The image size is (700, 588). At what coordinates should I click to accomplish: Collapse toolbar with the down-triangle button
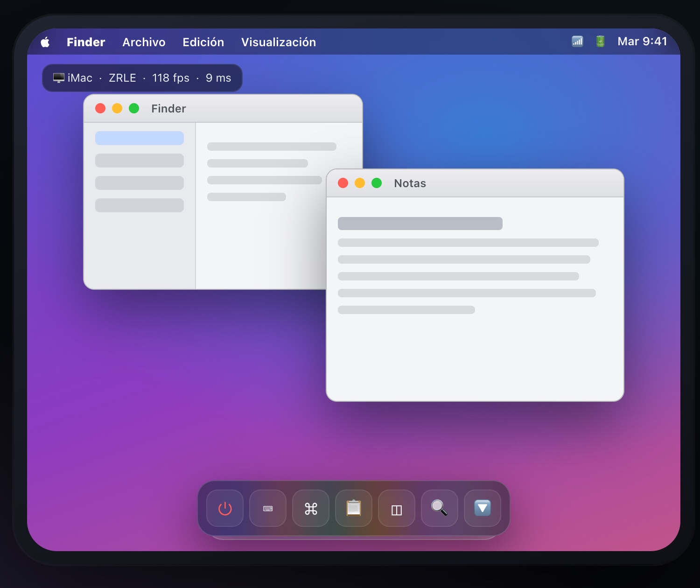click(x=483, y=508)
